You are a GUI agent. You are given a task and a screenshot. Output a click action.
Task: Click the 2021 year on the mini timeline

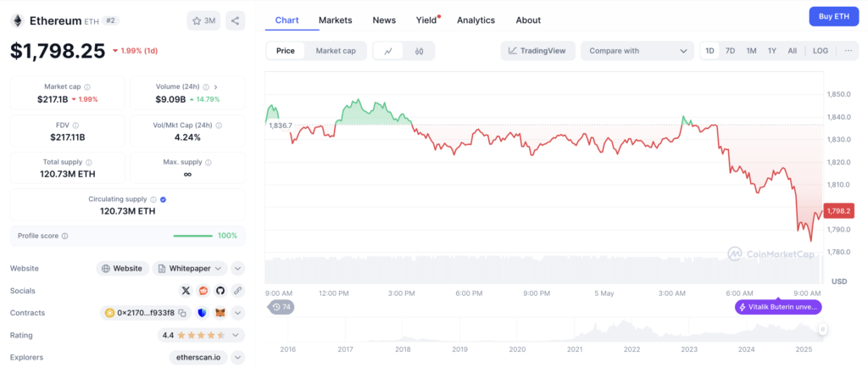point(575,349)
